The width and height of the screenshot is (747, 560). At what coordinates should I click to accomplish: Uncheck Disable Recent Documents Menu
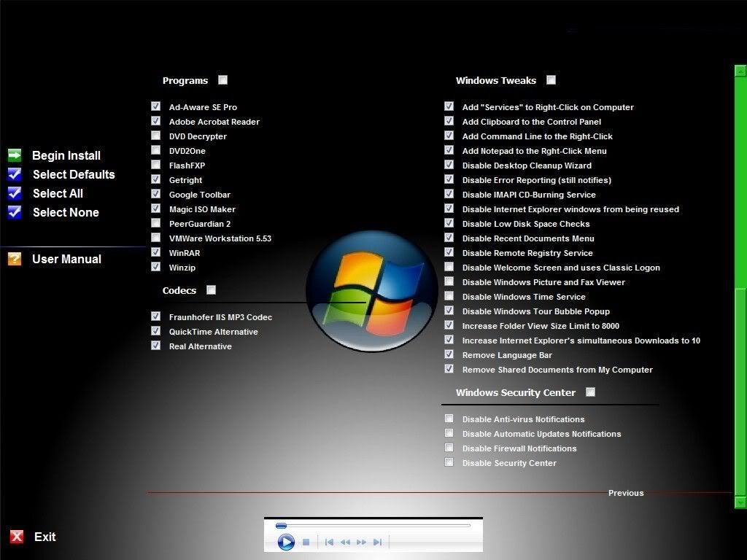click(449, 238)
